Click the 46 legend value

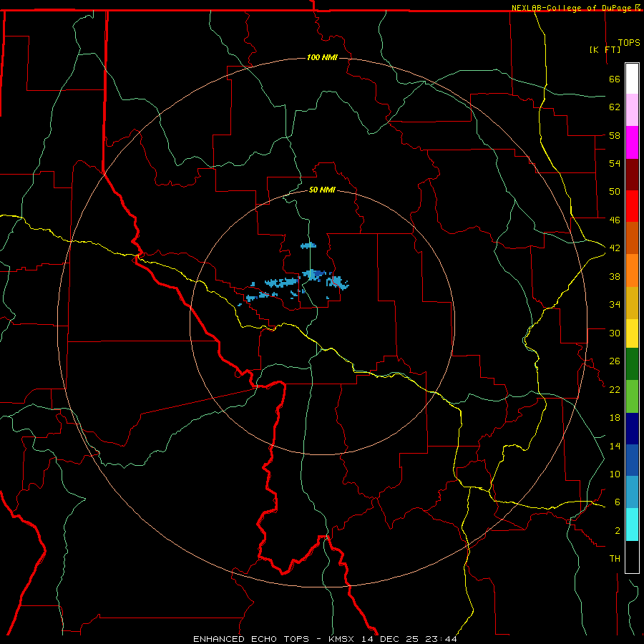[615, 220]
